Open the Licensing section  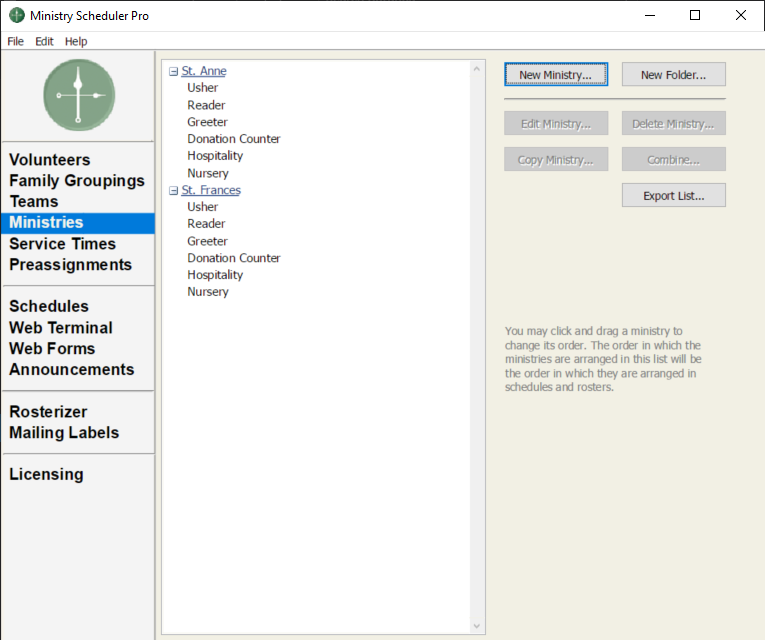pyautogui.click(x=46, y=475)
